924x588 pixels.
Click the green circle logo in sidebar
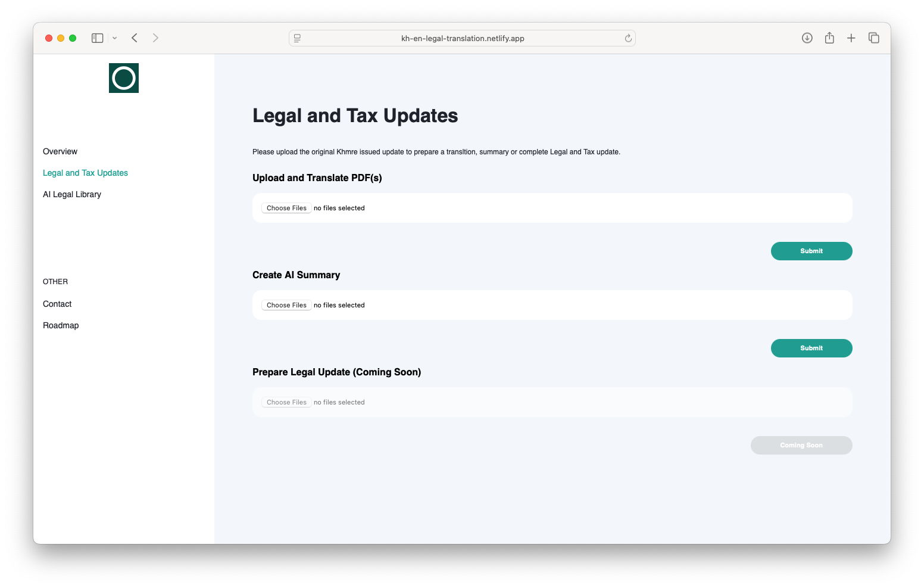point(124,78)
